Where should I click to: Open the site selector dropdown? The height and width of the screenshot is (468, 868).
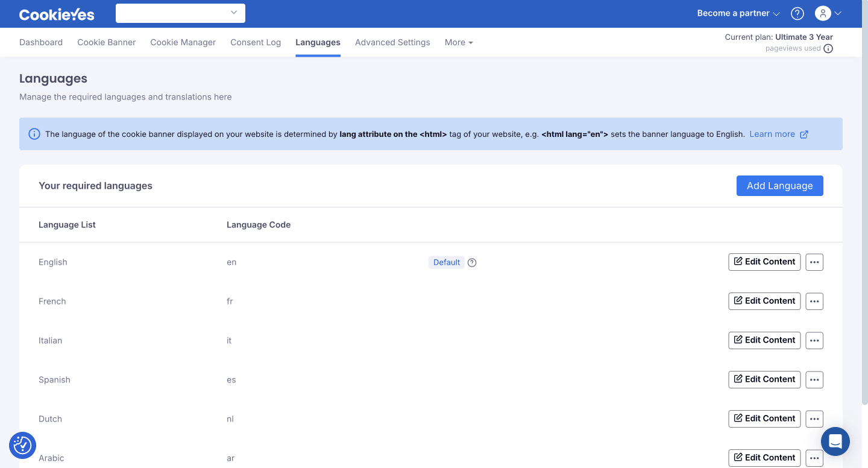coord(180,13)
